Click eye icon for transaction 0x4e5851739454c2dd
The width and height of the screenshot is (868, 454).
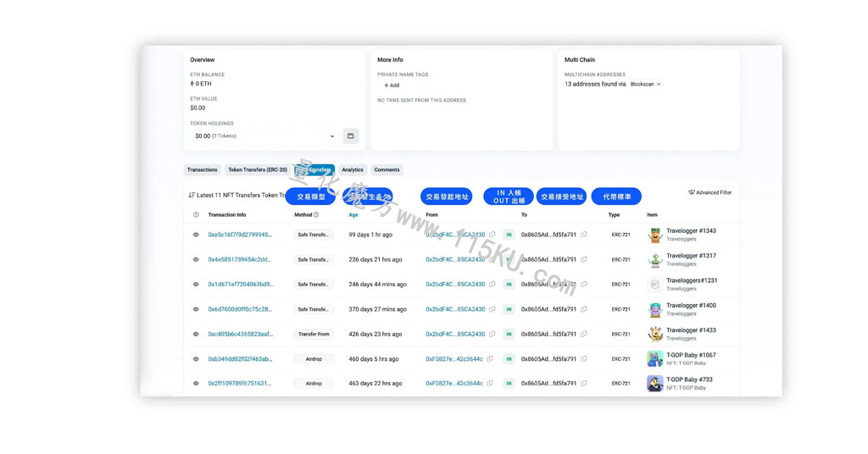(196, 259)
